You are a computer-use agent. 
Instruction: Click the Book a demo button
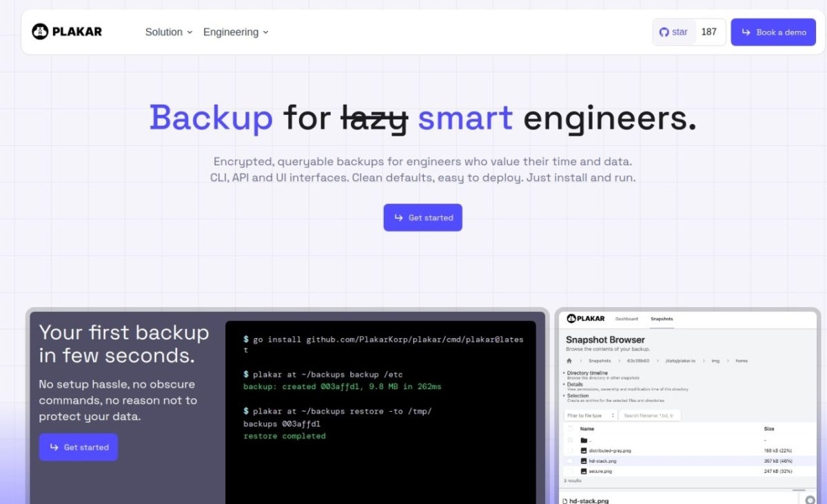(x=773, y=32)
